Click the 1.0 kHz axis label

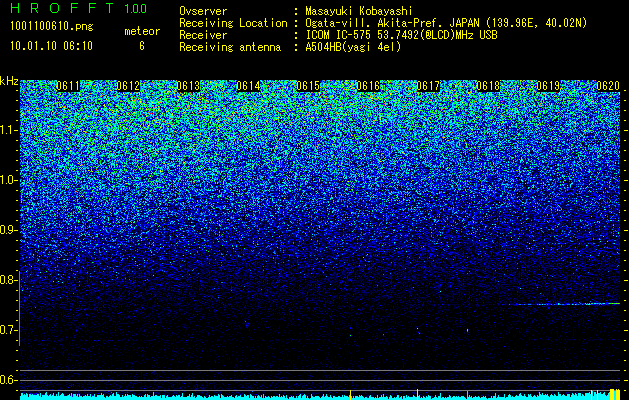[x=8, y=180]
